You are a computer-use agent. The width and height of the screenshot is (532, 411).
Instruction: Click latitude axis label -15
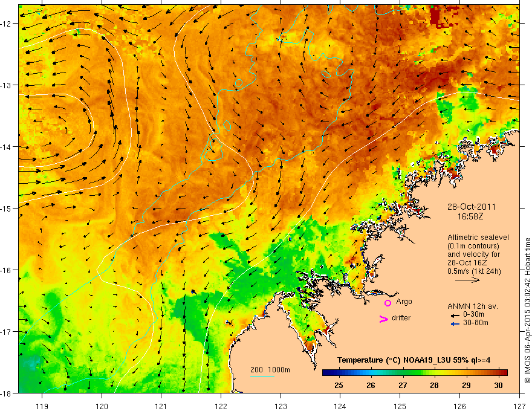pyautogui.click(x=6, y=209)
